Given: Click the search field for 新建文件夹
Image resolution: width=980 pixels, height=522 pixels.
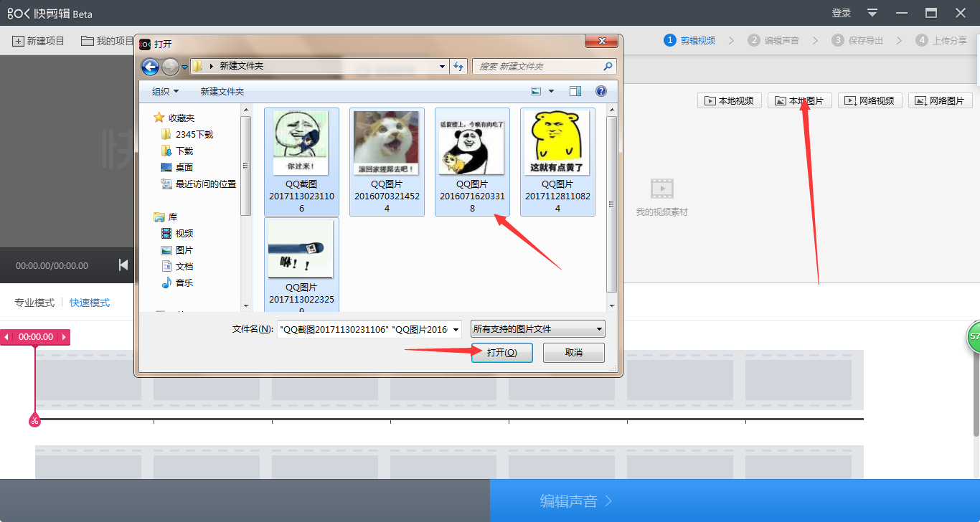Looking at the screenshot, I should click(x=544, y=66).
